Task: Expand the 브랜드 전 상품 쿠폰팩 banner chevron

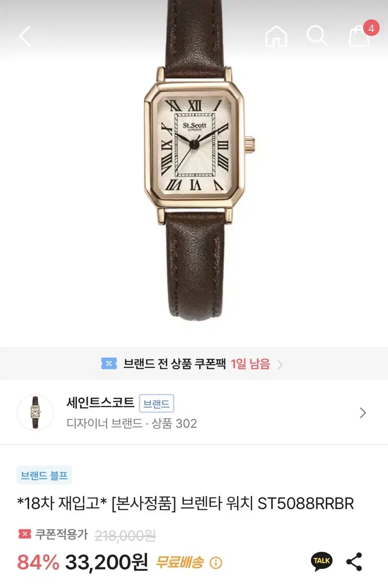Action: coord(280,364)
